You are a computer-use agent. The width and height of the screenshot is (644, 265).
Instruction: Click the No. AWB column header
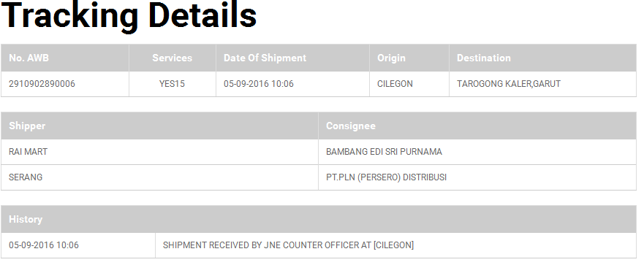pos(29,58)
